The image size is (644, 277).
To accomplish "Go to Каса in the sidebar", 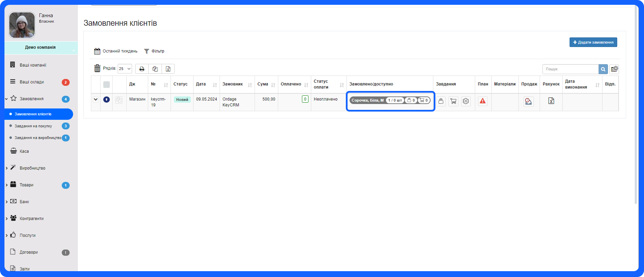I will (x=24, y=151).
